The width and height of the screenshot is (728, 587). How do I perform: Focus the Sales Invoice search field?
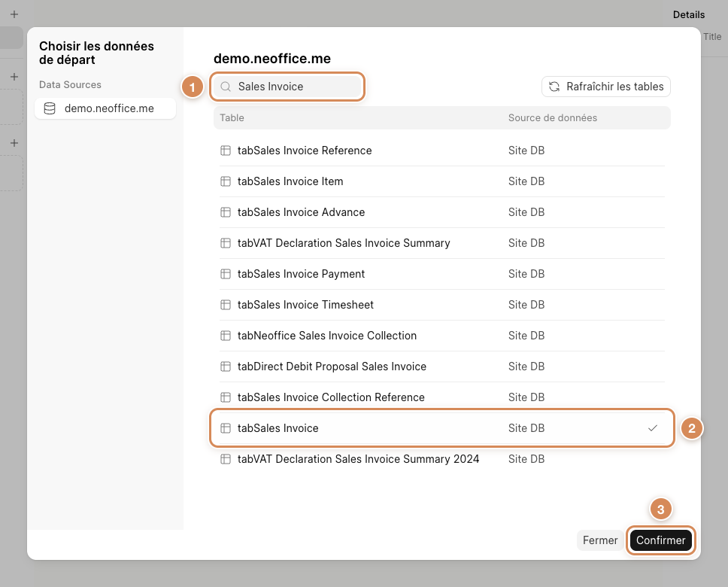point(287,87)
